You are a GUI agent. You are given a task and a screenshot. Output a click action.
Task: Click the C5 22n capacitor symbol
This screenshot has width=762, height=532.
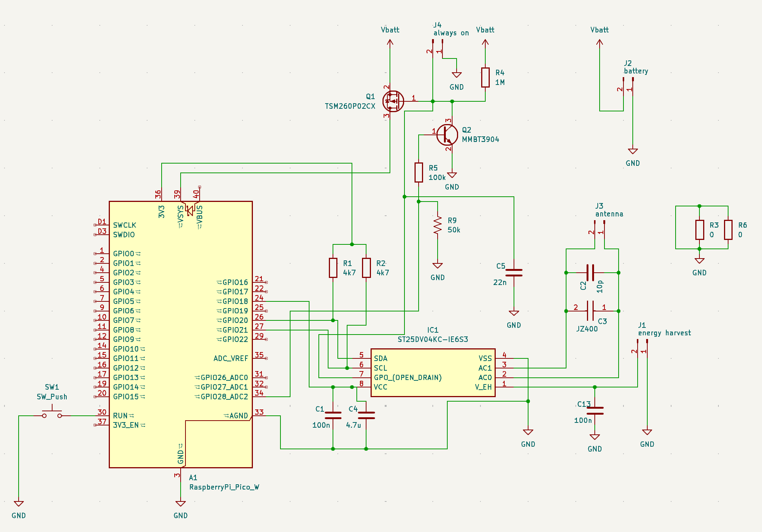click(514, 273)
